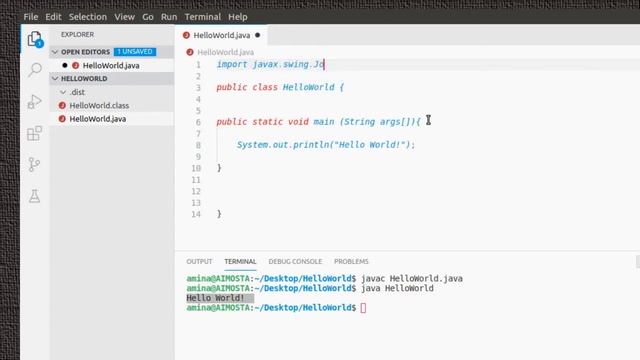
Task: Click the 1 UNSAVED badge
Action: [x=135, y=52]
